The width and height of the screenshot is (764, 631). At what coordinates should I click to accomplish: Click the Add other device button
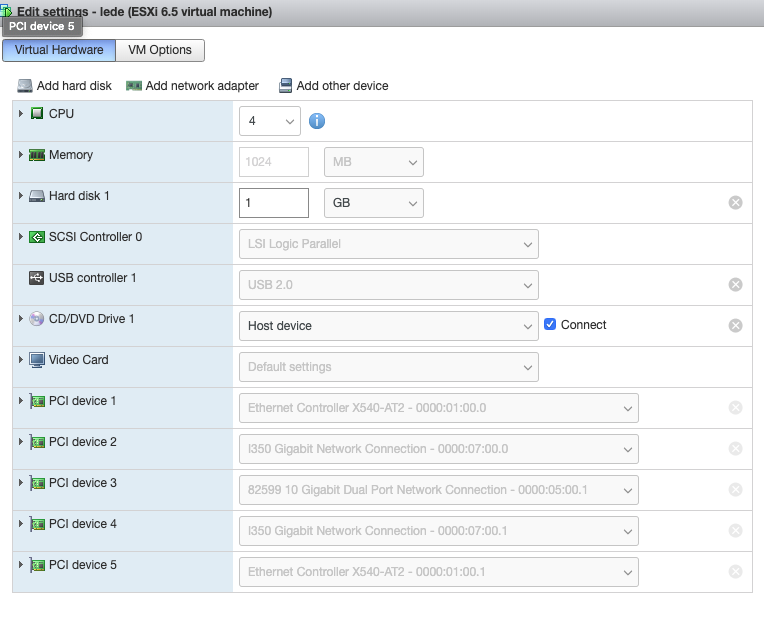334,86
